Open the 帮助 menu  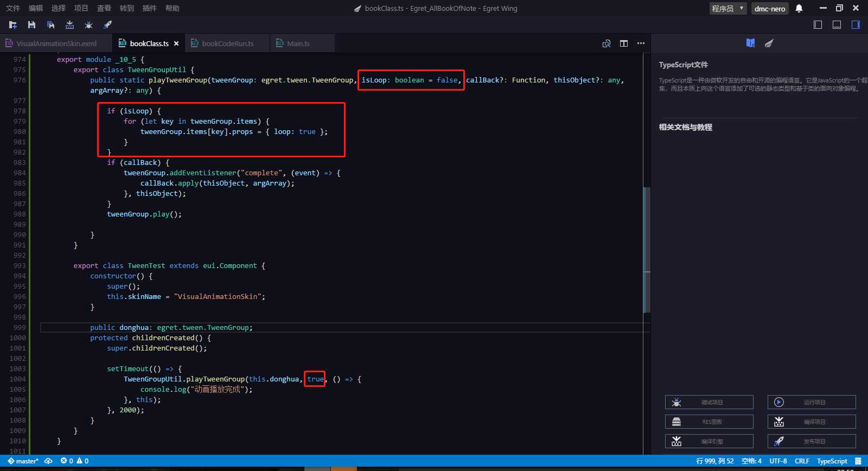pos(173,8)
